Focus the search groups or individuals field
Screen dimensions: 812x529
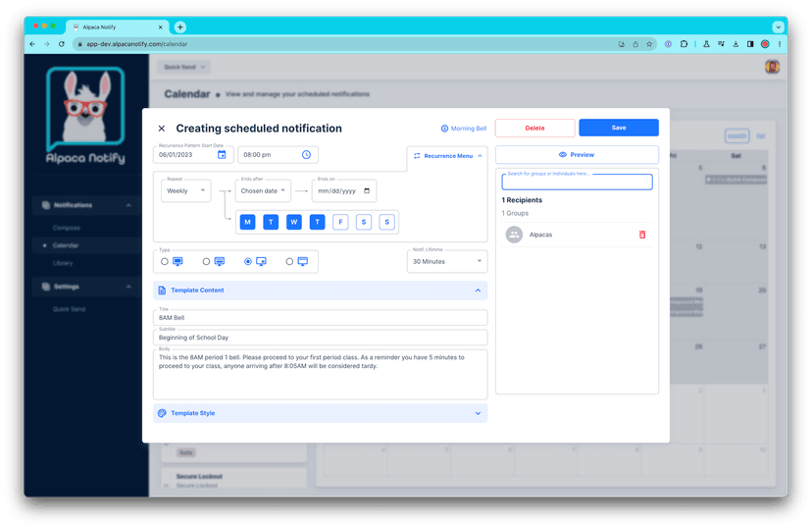coord(577,182)
